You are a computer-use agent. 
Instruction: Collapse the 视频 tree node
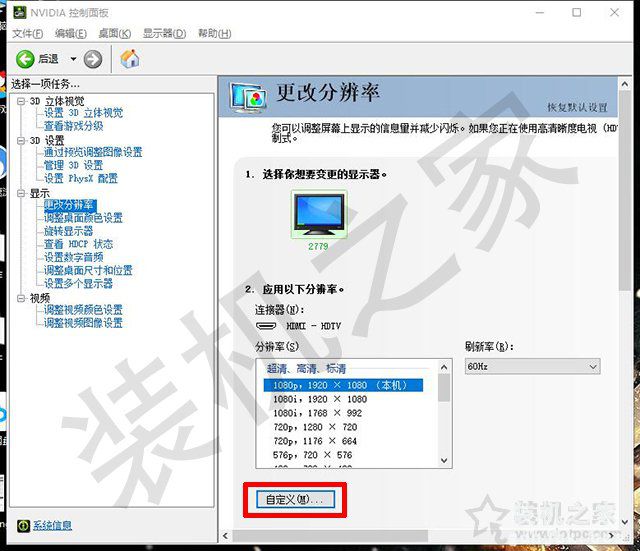[x=21, y=298]
